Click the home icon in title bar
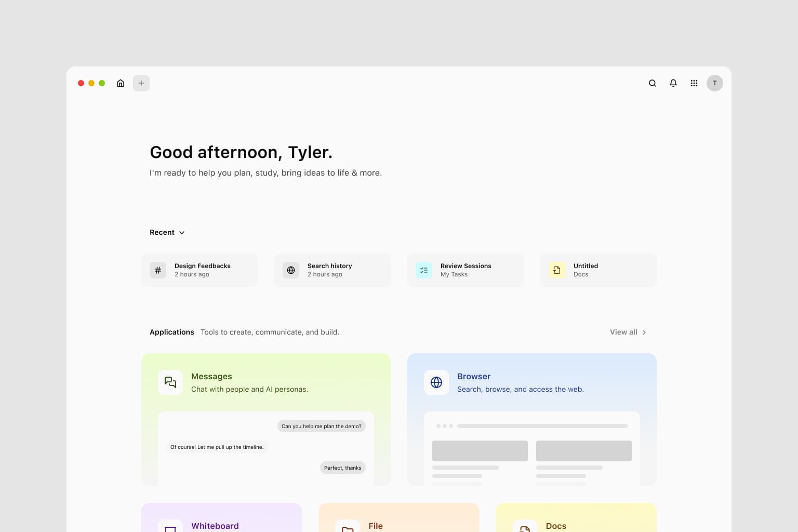The image size is (798, 532). pyautogui.click(x=121, y=83)
